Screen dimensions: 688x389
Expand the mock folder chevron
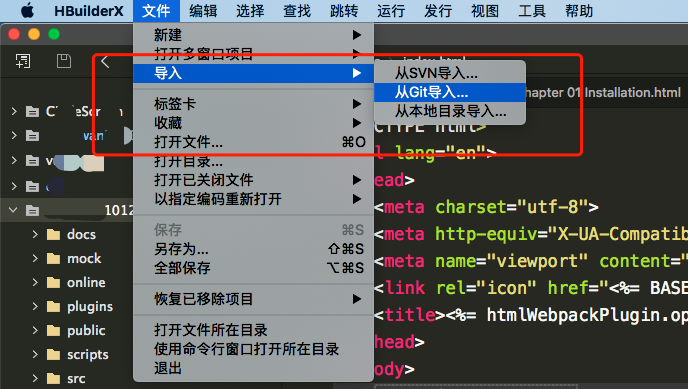point(35,259)
